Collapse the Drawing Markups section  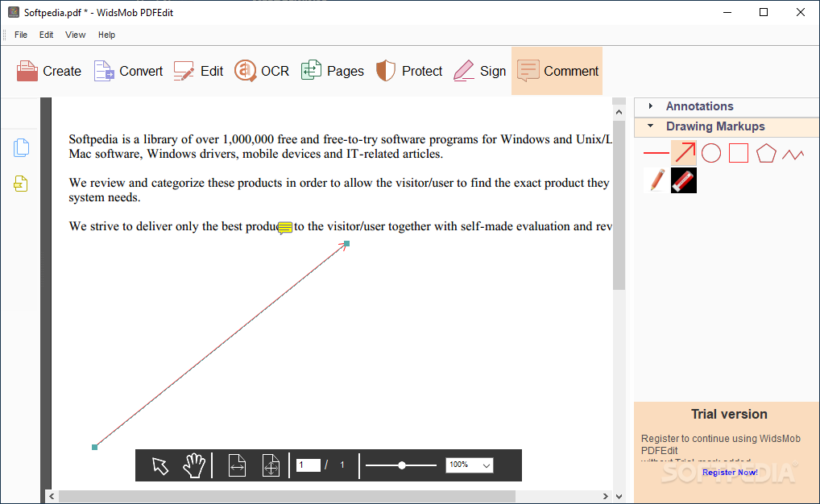tap(651, 126)
